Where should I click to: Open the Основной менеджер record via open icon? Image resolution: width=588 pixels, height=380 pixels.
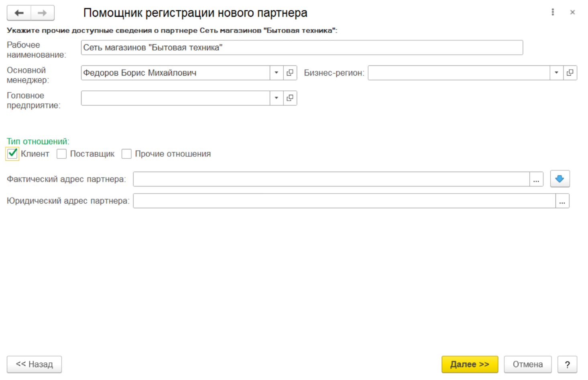click(290, 73)
